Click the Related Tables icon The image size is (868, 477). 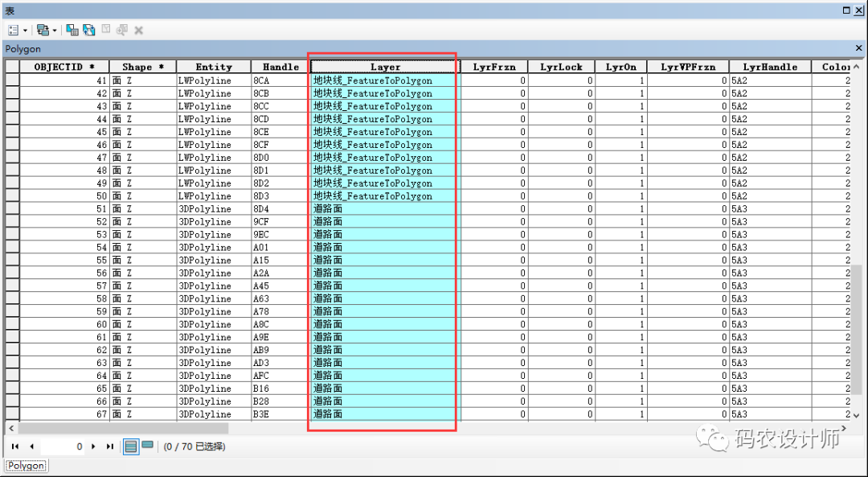42,30
